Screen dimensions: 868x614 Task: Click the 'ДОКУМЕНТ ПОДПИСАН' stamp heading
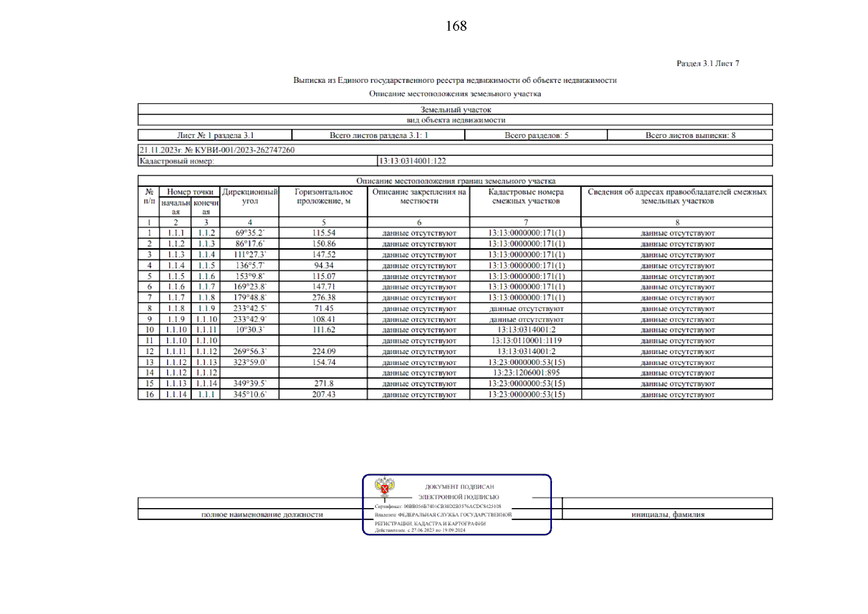pos(459,487)
